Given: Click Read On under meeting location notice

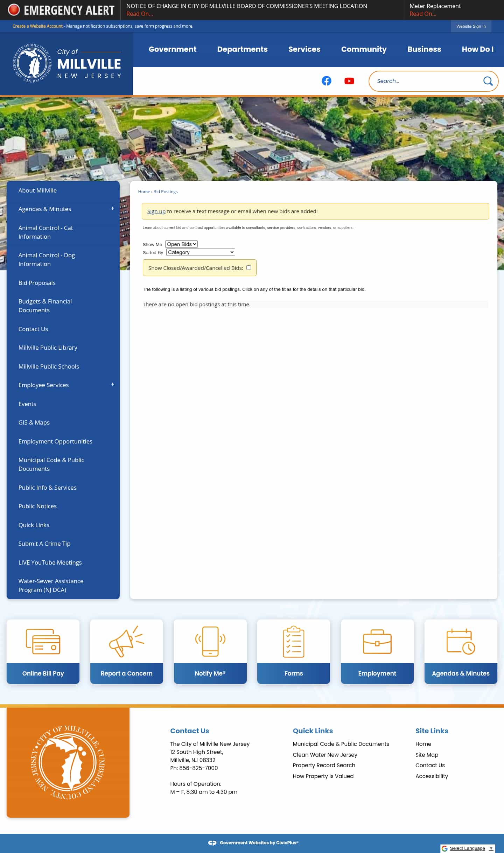Looking at the screenshot, I should (140, 14).
